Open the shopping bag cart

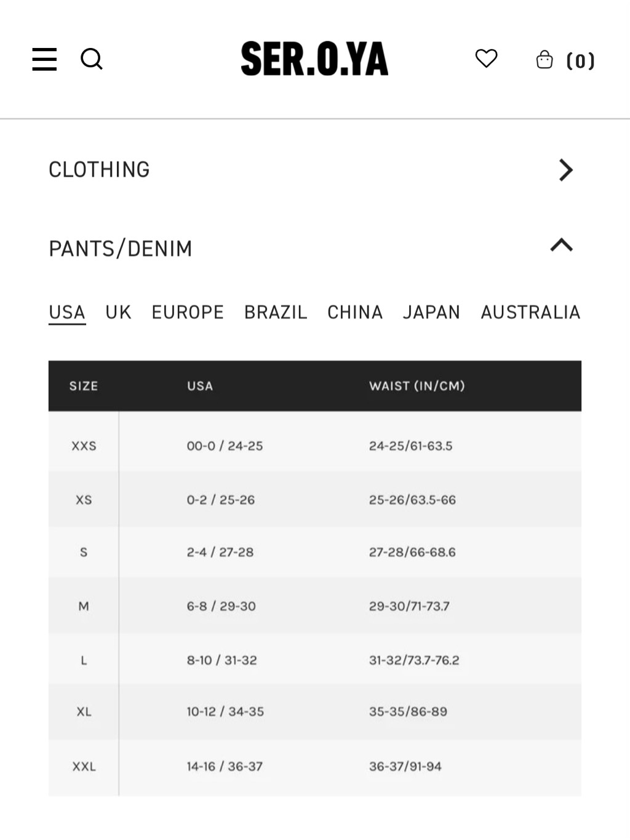click(544, 60)
